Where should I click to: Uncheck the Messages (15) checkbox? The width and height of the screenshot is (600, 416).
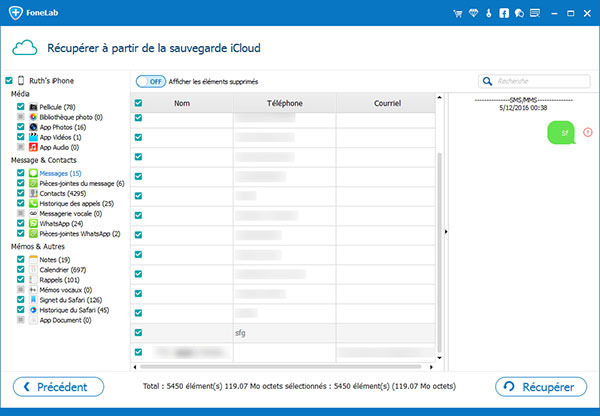click(x=21, y=173)
